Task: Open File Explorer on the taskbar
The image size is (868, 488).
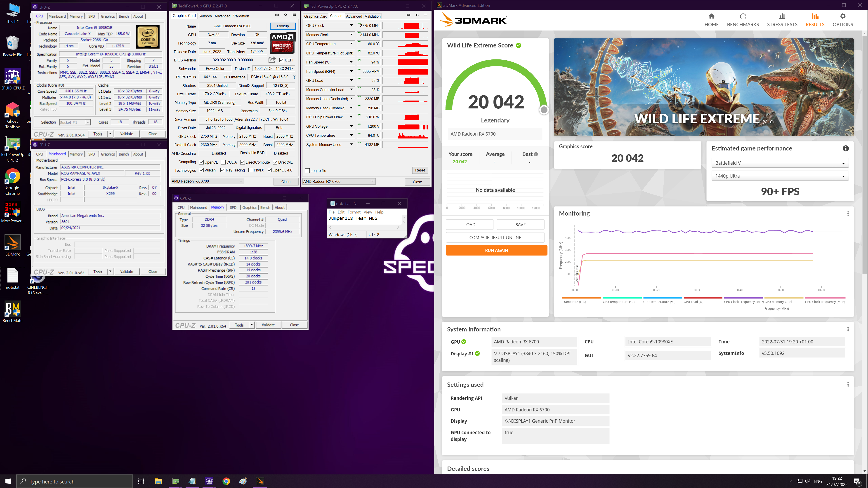Action: [158, 481]
